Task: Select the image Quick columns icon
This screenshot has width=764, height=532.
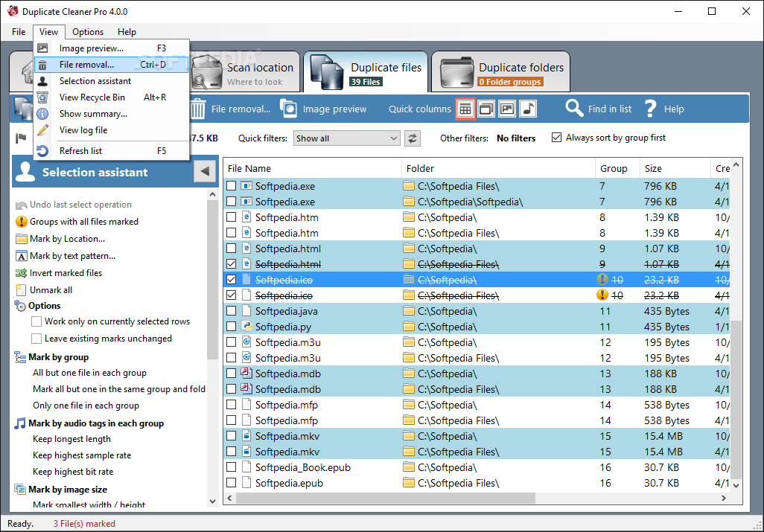Action: point(507,109)
